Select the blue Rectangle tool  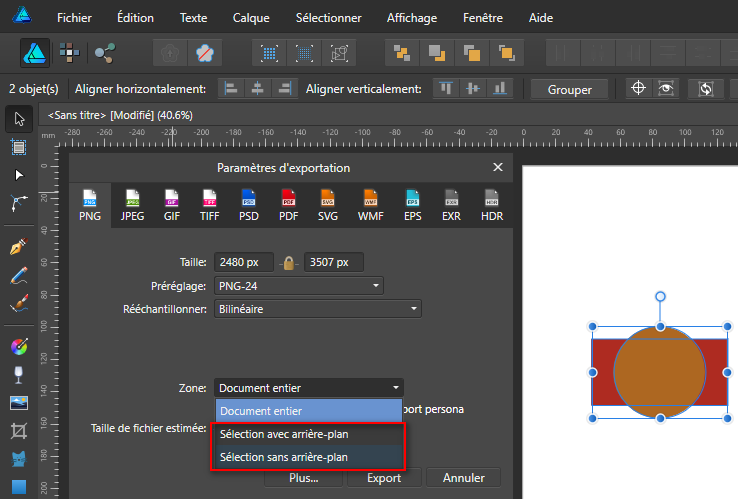[19, 487]
